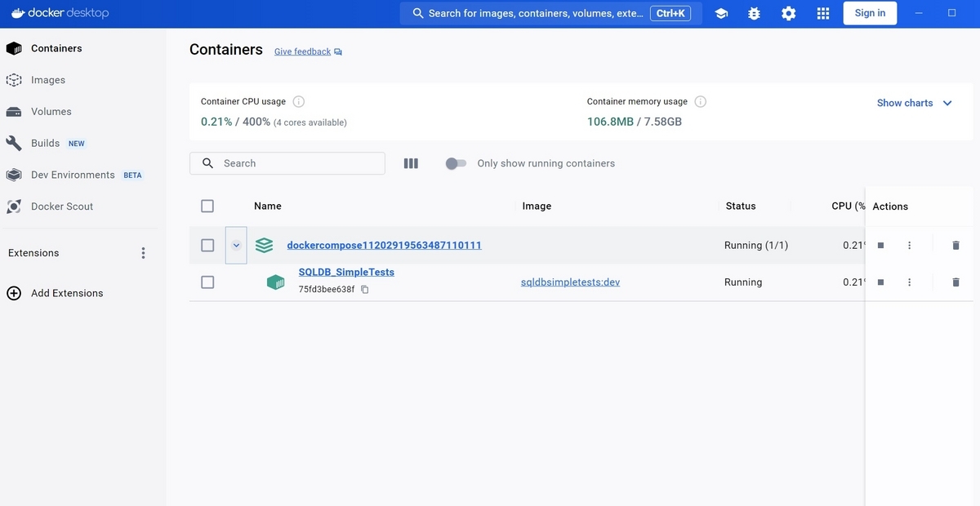Click the Extensions heading in sidebar
The width and height of the screenshot is (980, 506).
pos(33,253)
